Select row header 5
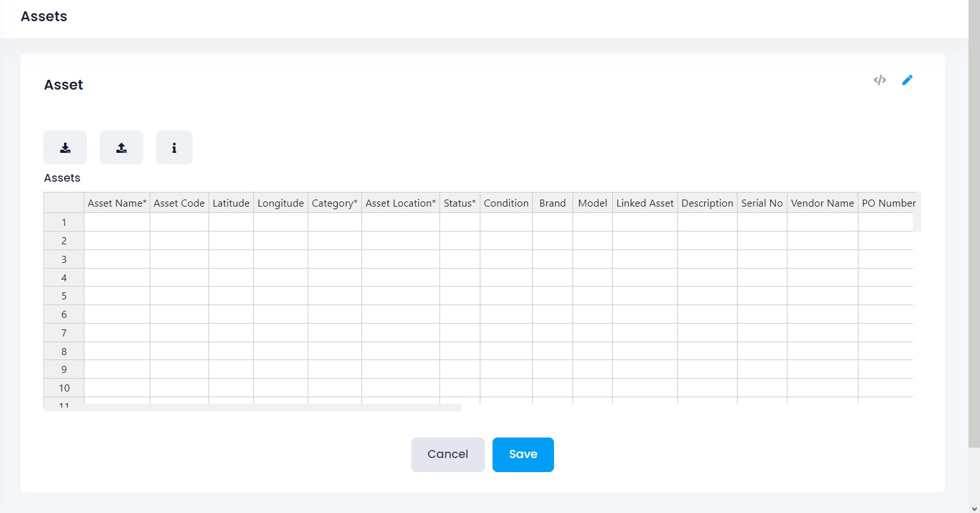This screenshot has width=980, height=513. [64, 296]
